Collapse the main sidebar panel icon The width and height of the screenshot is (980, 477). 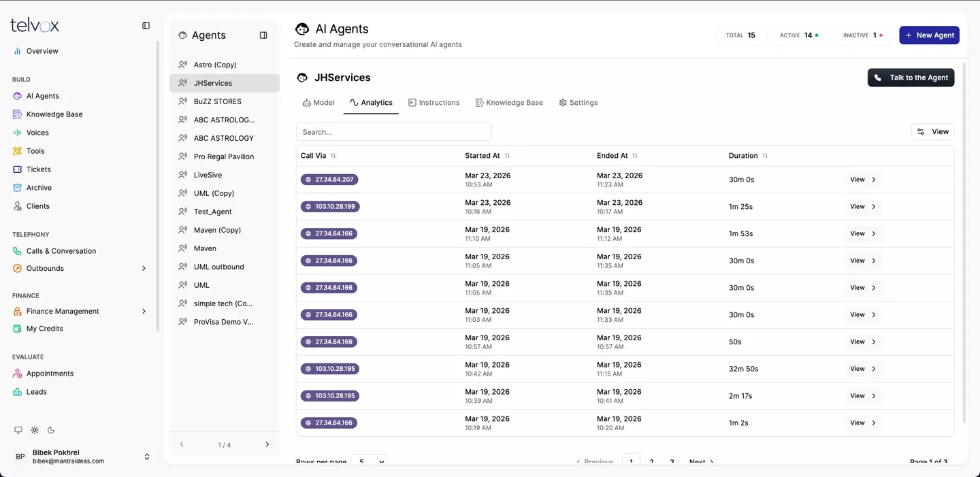point(146,26)
